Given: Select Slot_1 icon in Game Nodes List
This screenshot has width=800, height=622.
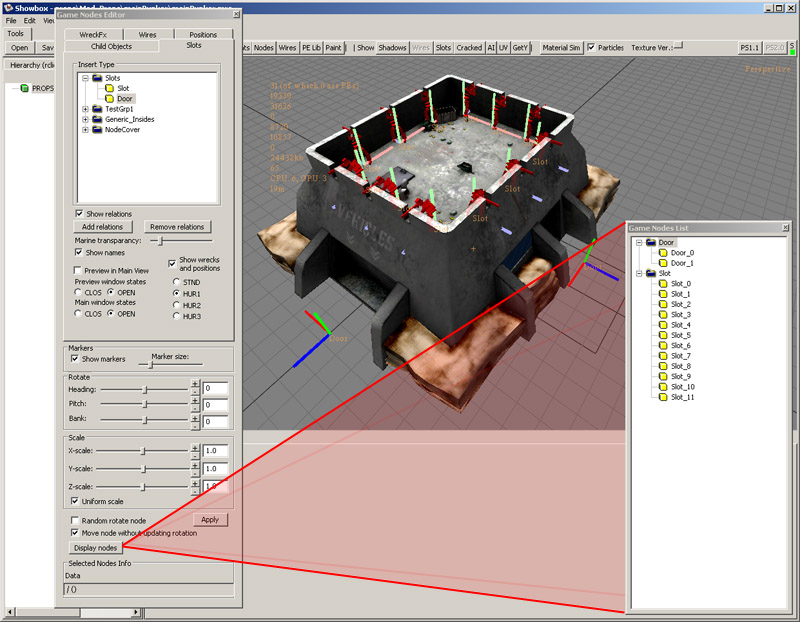Looking at the screenshot, I should (663, 294).
